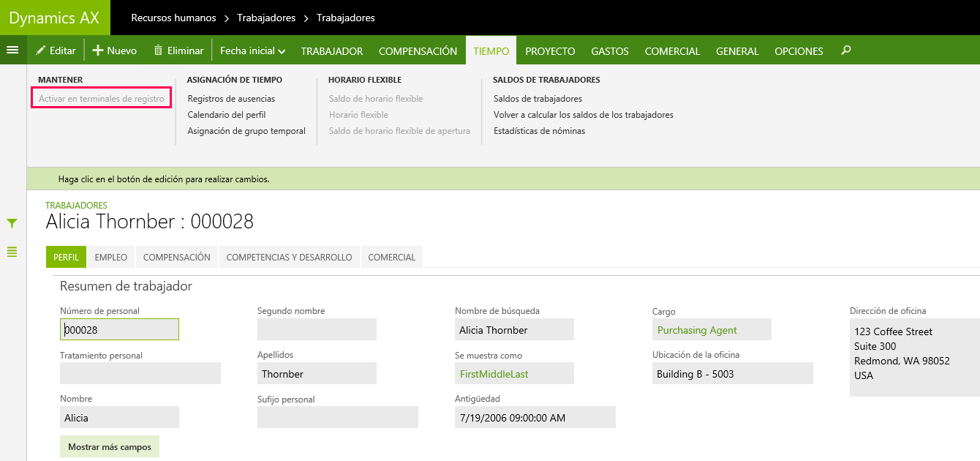Open the Purchasing Agent link

pos(697,330)
